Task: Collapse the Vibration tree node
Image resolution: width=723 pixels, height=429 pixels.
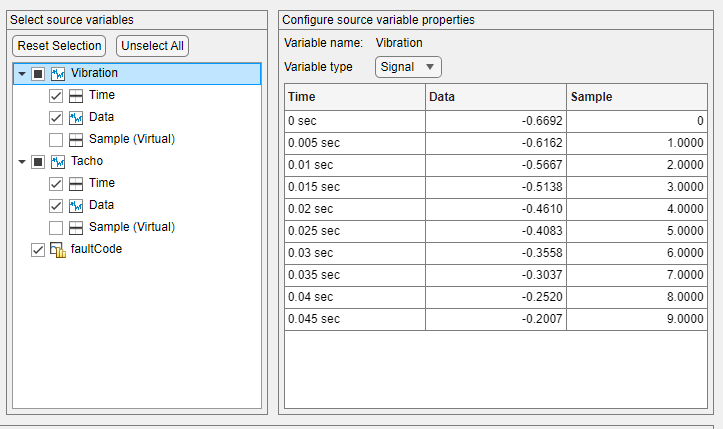Action: [22, 74]
